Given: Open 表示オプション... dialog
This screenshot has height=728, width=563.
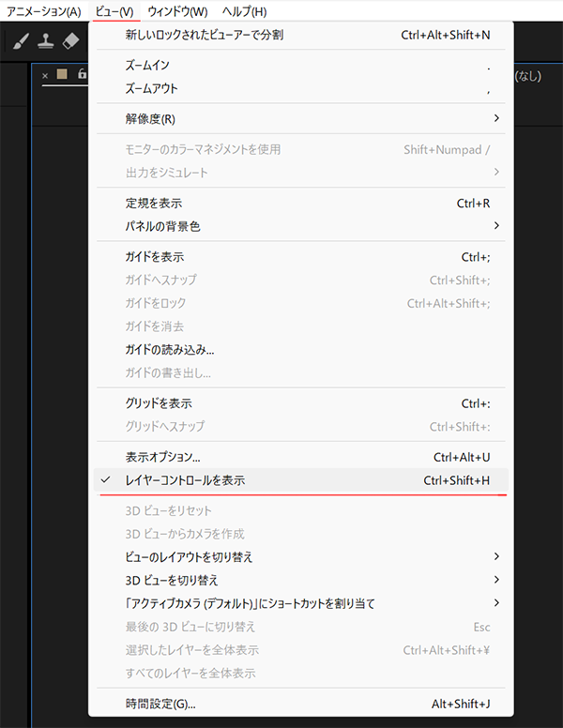Looking at the screenshot, I should coord(162,457).
